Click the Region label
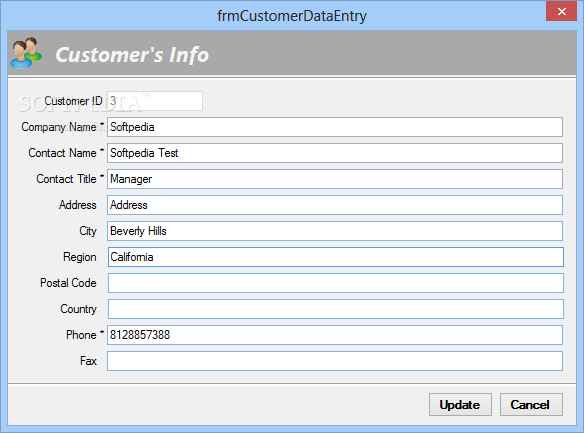 [80, 257]
